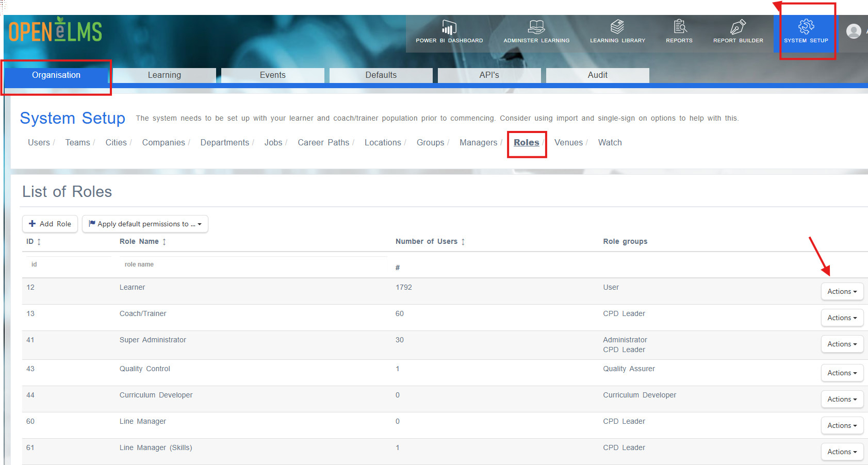Open the Watch link
The width and height of the screenshot is (868, 465).
(x=610, y=142)
